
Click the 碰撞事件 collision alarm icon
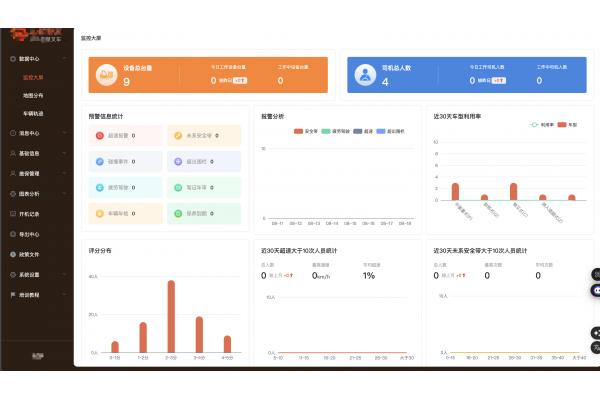pyautogui.click(x=98, y=161)
